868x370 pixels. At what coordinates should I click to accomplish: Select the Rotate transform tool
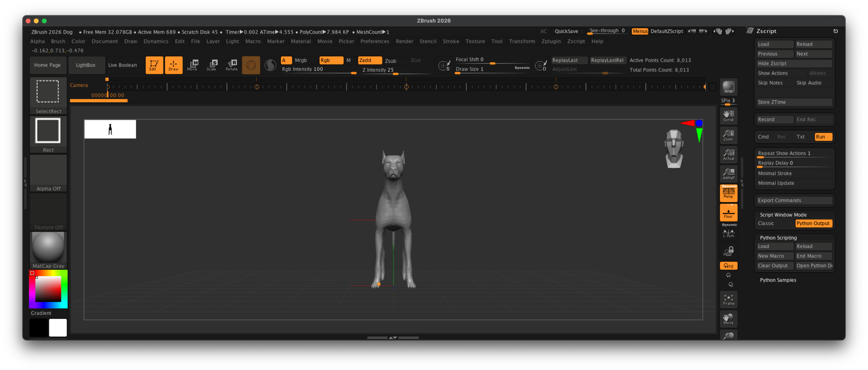(x=232, y=65)
